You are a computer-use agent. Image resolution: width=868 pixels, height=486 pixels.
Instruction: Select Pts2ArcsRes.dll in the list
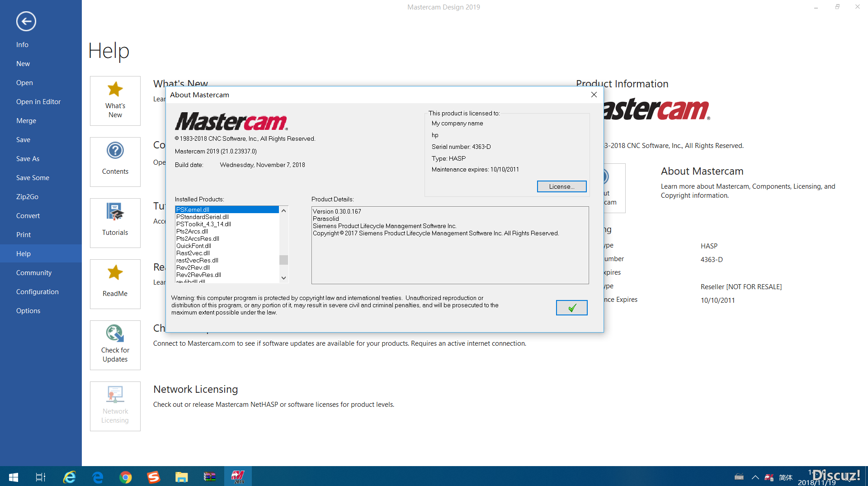[227, 238]
